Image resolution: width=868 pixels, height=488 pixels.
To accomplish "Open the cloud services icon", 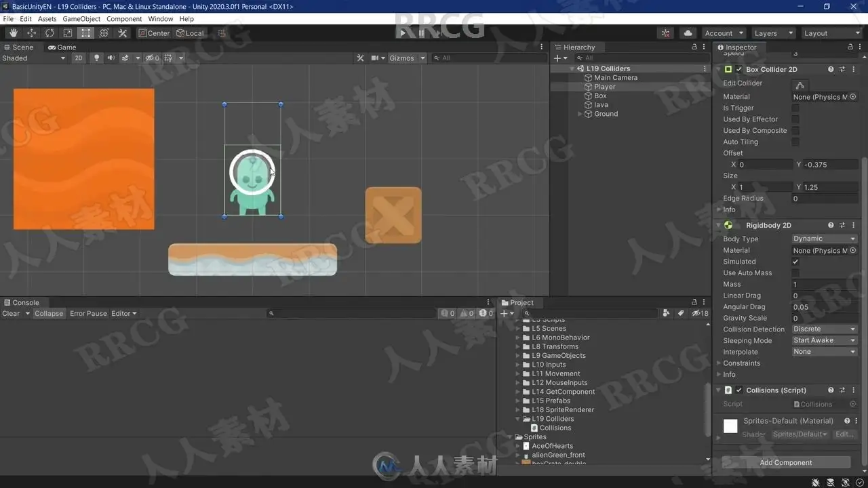I will 688,33.
